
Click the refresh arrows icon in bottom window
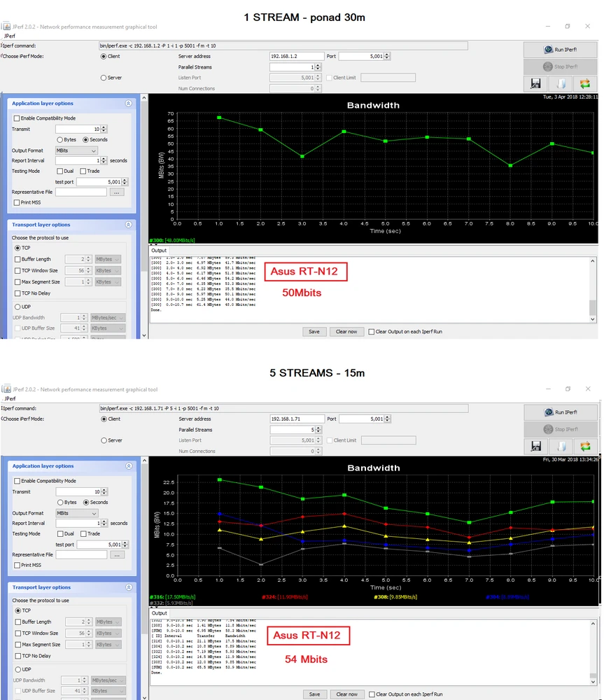tap(586, 446)
